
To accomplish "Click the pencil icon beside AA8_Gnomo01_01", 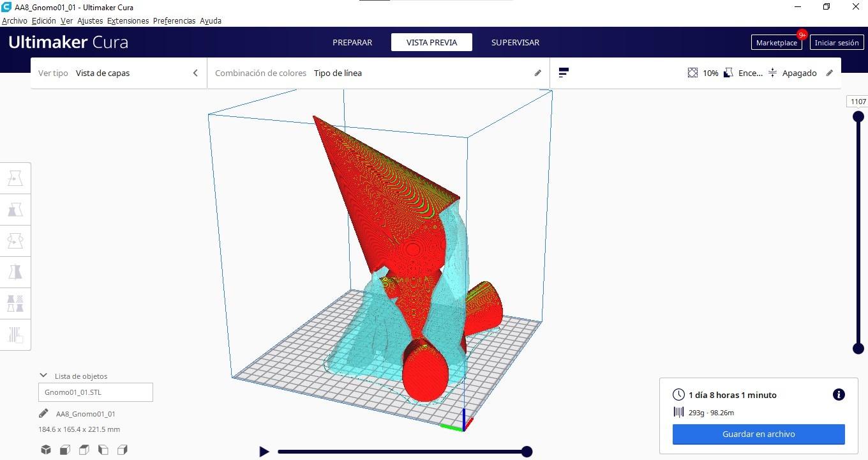I will tap(43, 413).
